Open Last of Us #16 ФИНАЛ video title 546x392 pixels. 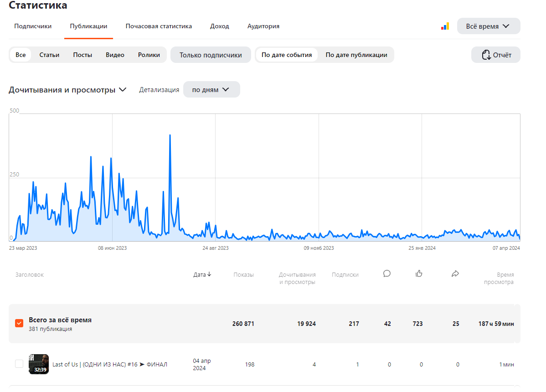[x=110, y=364]
